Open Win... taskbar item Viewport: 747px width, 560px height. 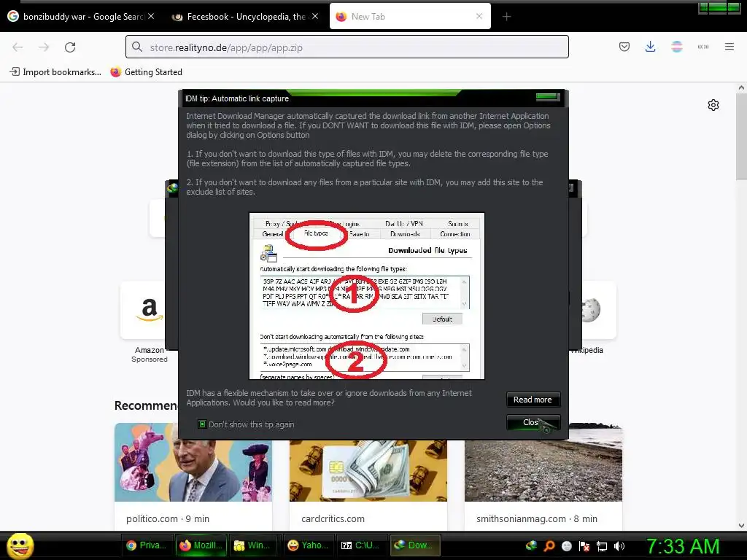[x=252, y=545]
